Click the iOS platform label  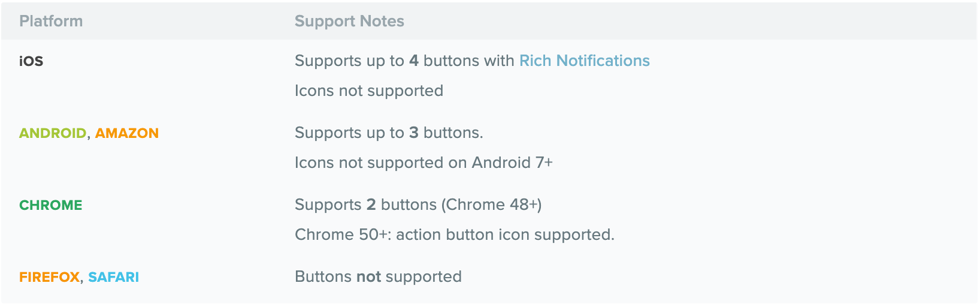click(x=31, y=61)
